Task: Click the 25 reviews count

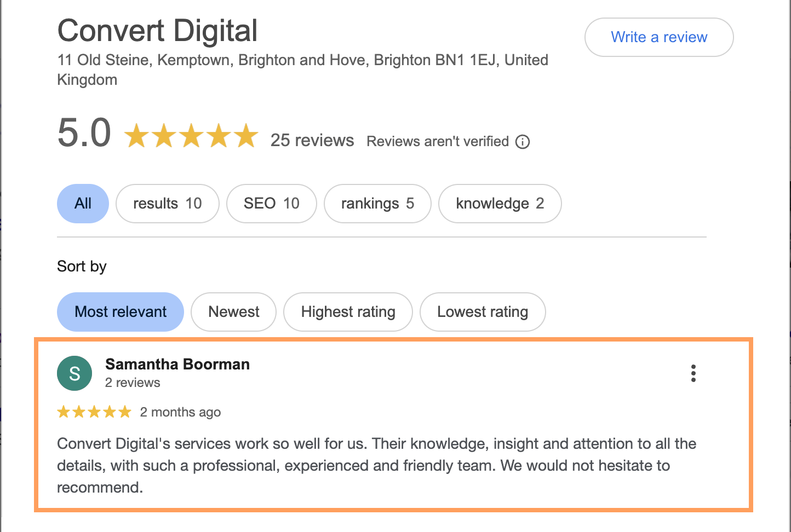Action: click(x=312, y=141)
